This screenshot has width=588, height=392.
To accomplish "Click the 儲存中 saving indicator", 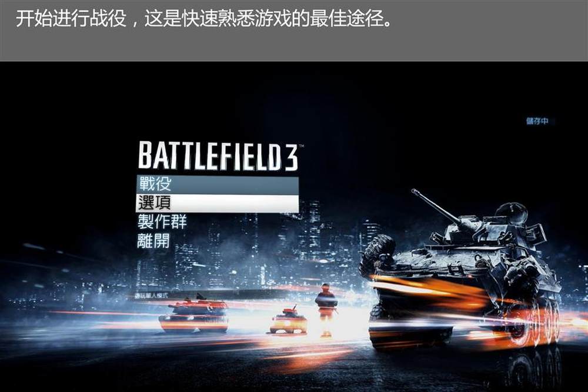I will [537, 121].
